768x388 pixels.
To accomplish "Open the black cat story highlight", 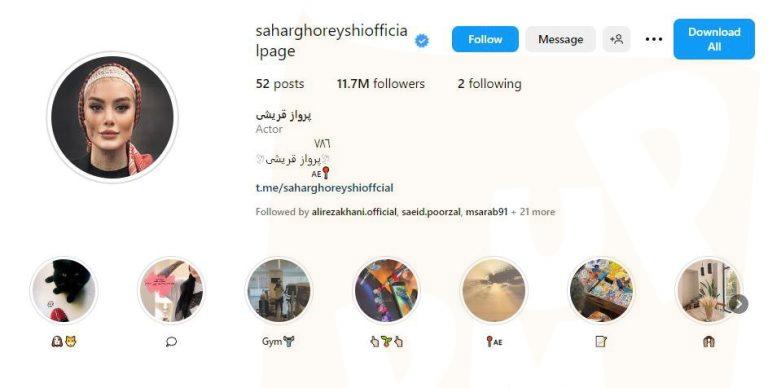I will pyautogui.click(x=64, y=291).
